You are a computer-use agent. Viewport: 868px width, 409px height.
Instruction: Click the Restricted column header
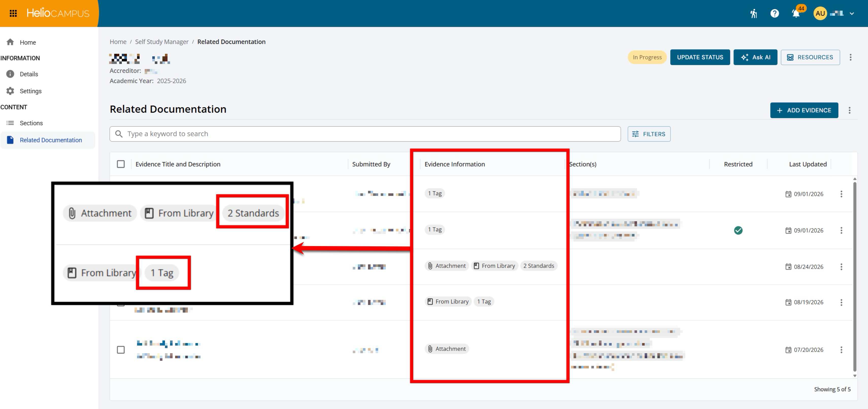click(x=738, y=164)
